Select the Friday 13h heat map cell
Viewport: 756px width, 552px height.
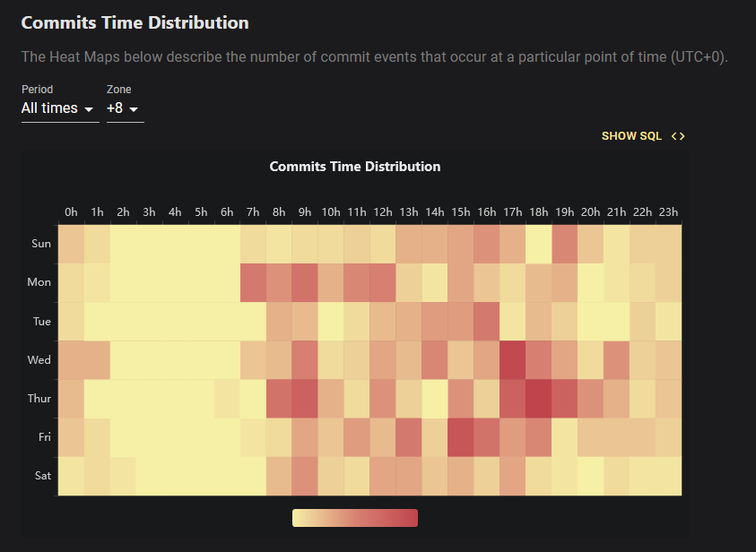coord(409,437)
